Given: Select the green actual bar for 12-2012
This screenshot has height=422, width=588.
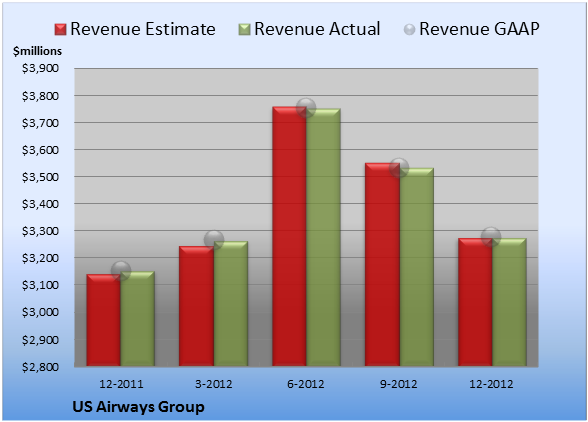Looking at the screenshot, I should (509, 302).
